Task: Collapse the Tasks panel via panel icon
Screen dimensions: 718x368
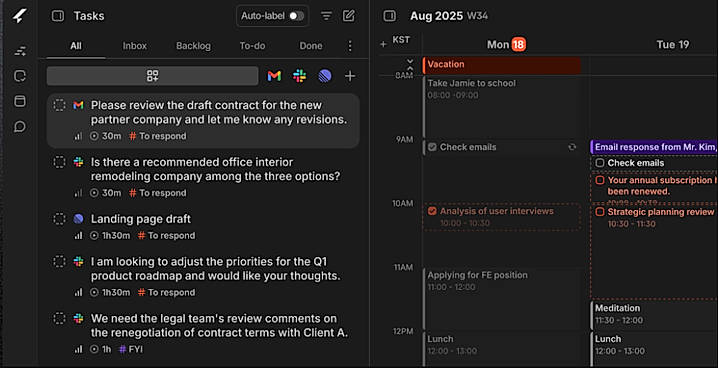Action: [58, 16]
